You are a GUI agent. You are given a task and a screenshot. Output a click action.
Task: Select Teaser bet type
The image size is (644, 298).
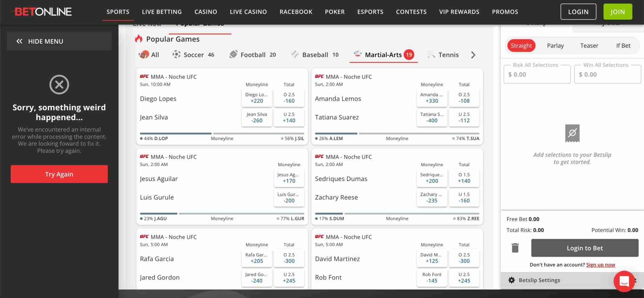point(589,46)
